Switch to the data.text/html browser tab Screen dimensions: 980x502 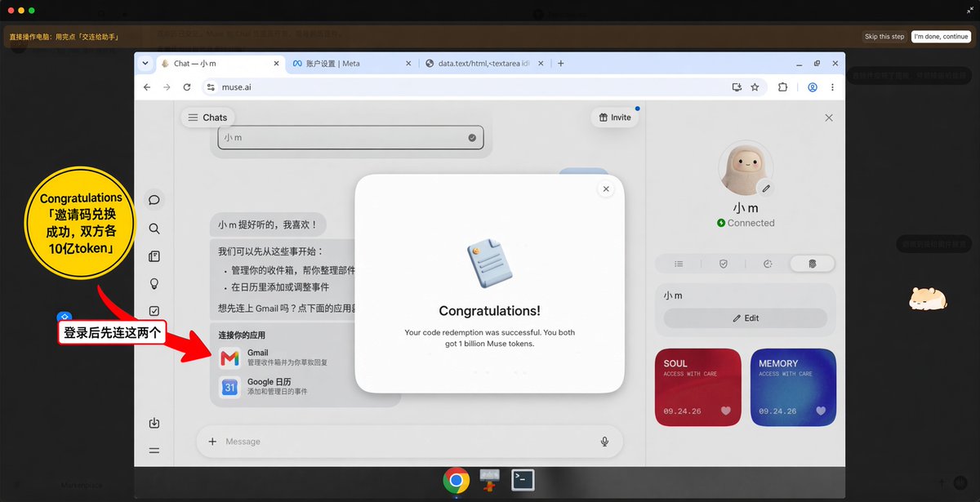482,64
